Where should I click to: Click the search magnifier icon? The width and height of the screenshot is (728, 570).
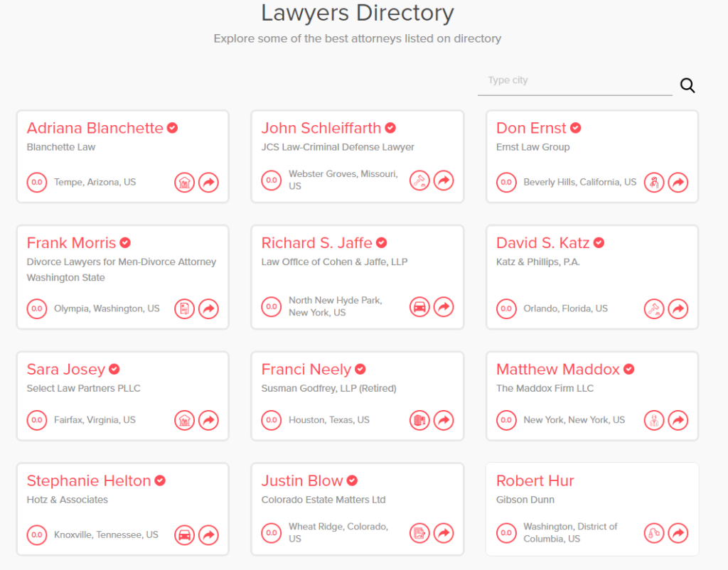(x=687, y=86)
